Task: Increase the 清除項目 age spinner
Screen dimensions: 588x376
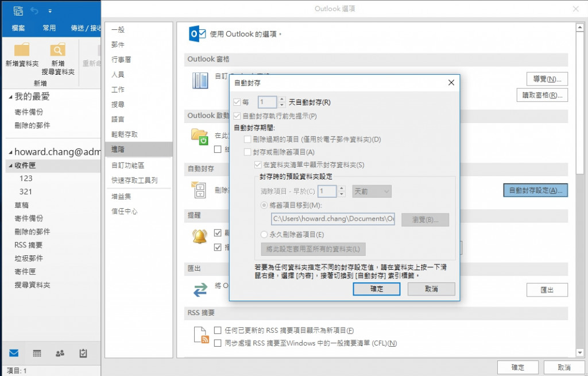Action: 341,189
